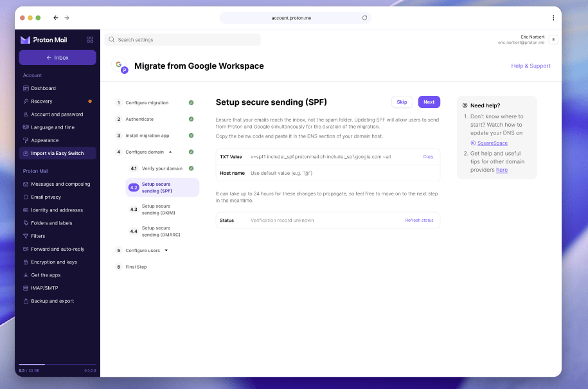
Task: Copy the TXT value
Action: pyautogui.click(x=428, y=157)
